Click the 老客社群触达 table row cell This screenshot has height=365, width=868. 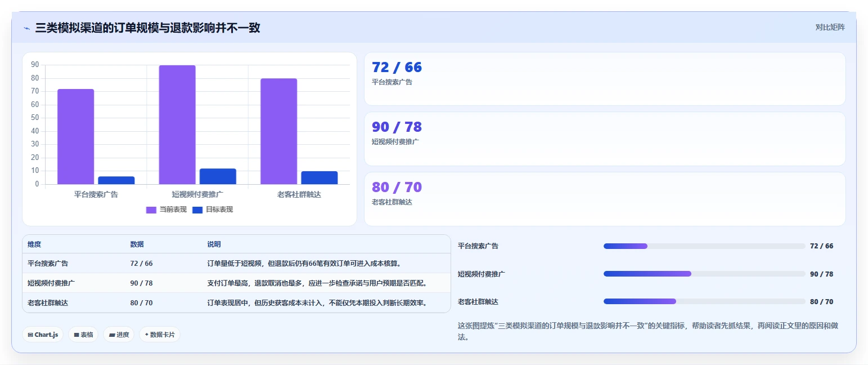[x=48, y=302]
